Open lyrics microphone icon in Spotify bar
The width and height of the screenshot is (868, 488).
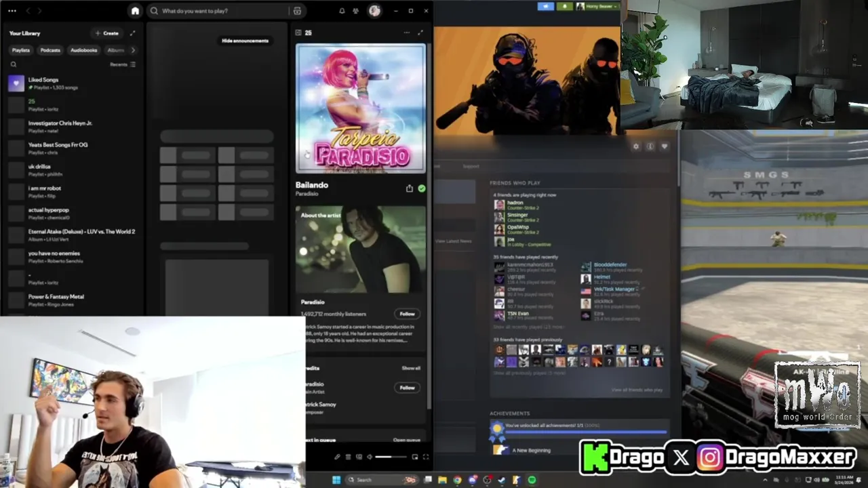[338, 457]
